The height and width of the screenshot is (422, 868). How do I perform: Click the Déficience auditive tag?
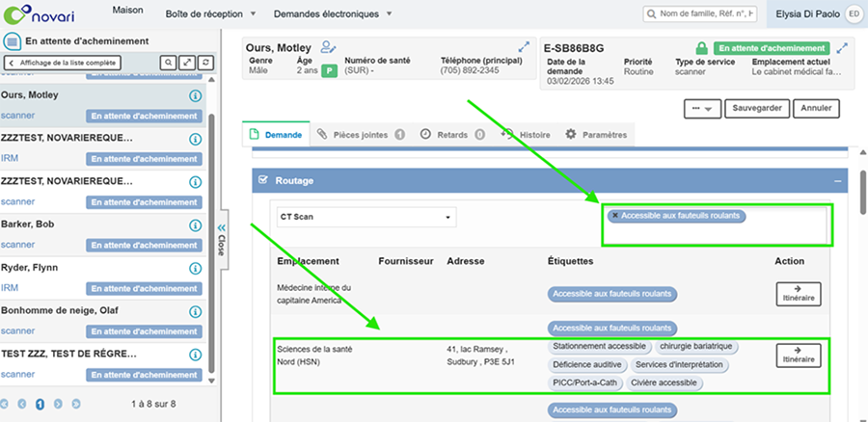point(588,365)
